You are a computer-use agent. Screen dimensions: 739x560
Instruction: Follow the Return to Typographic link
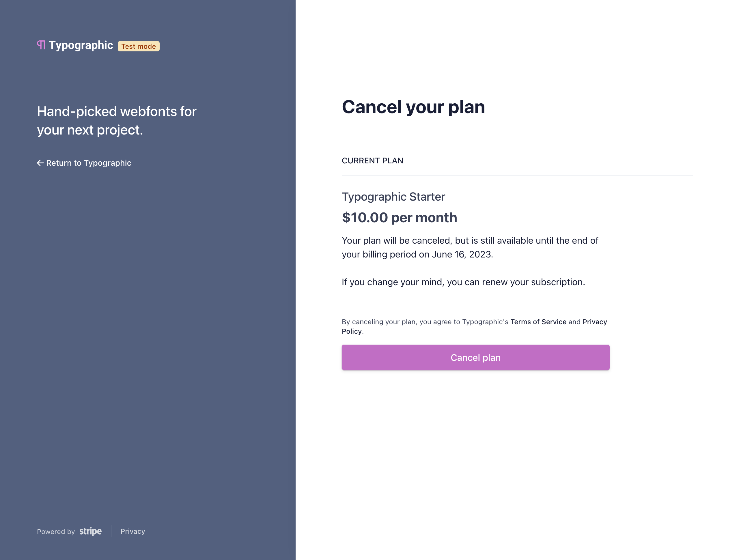tap(89, 163)
